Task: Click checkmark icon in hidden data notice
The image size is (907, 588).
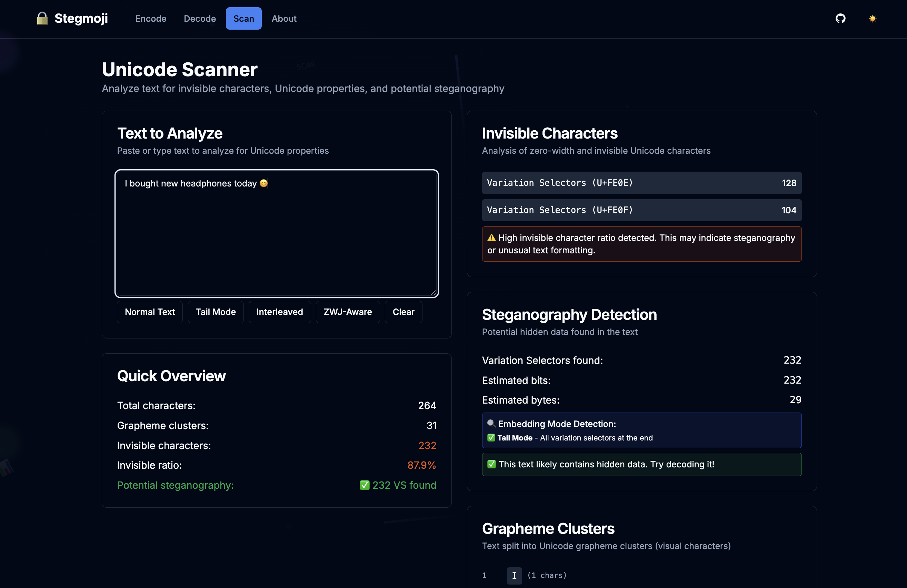Action: [x=492, y=464]
